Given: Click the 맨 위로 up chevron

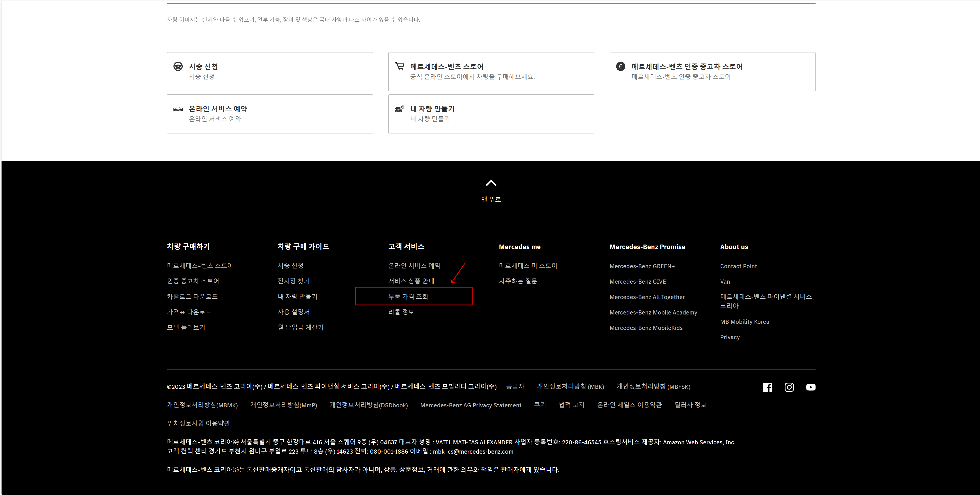Looking at the screenshot, I should [491, 183].
